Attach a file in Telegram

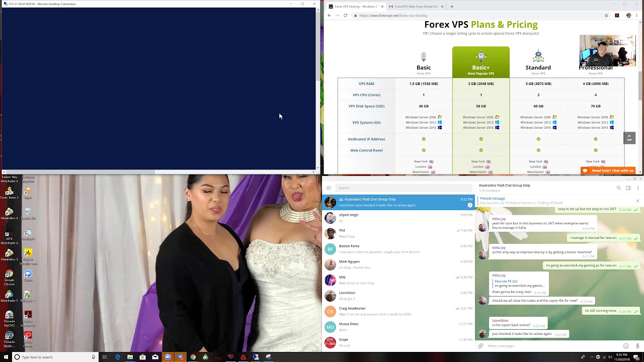coord(480,346)
